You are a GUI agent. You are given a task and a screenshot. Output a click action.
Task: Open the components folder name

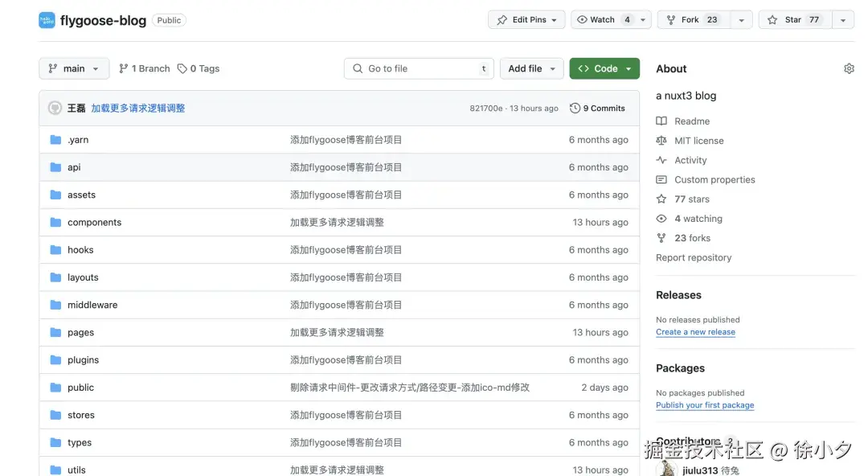pos(94,222)
